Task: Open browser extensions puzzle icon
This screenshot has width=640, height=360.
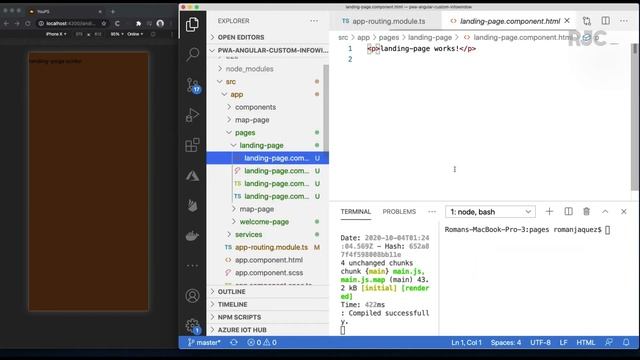Action: pos(138,24)
